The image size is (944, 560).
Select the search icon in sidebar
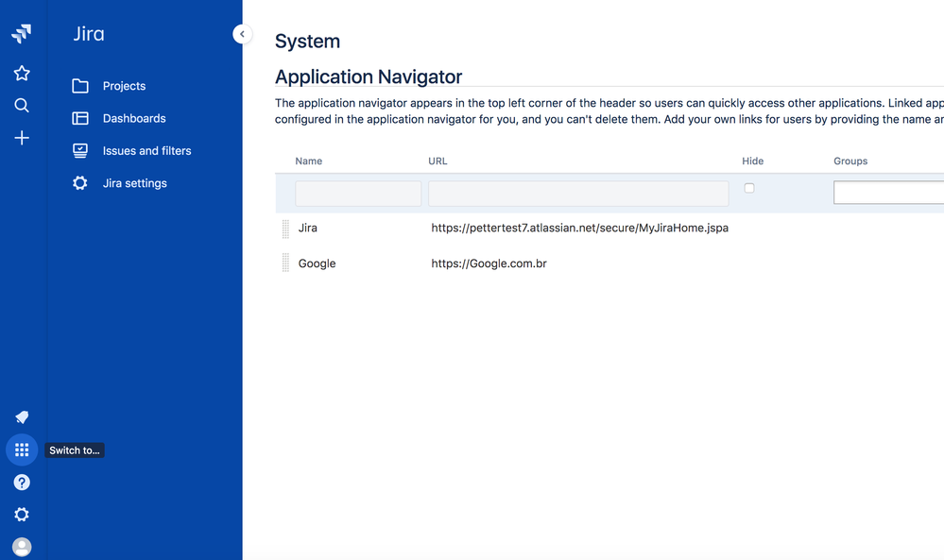[x=21, y=105]
